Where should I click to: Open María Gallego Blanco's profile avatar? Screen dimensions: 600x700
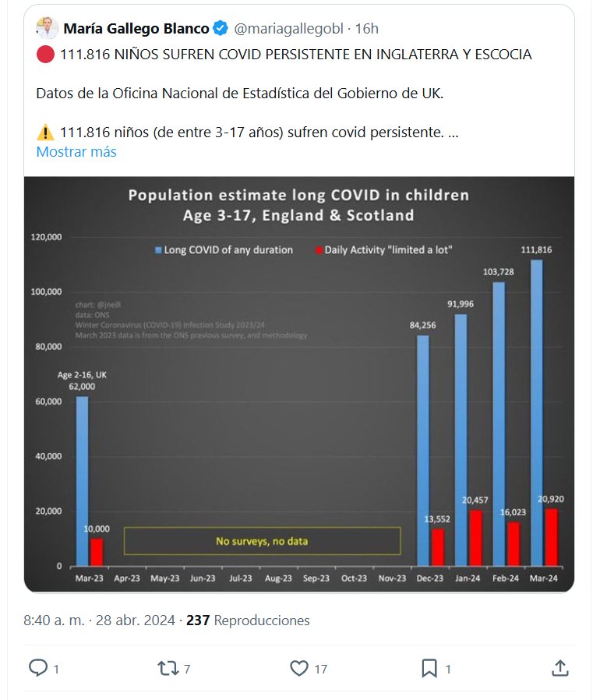pos(47,28)
